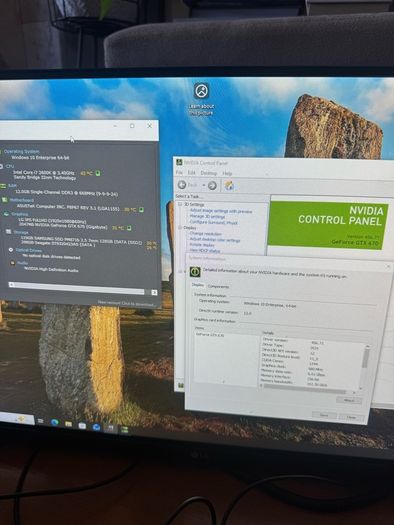Click the 'Operating System' heading in Speccy
This screenshot has height=525, width=394.
coord(22,152)
